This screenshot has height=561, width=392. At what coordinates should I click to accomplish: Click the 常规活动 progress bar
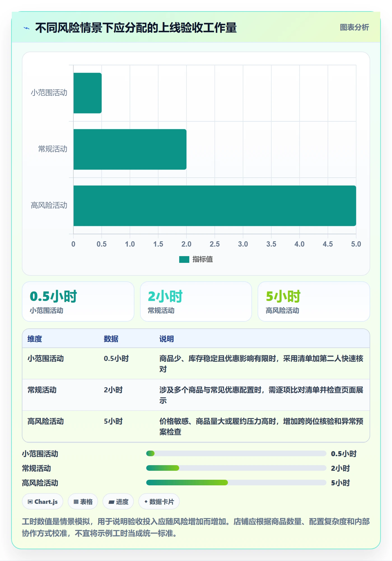[236, 468]
